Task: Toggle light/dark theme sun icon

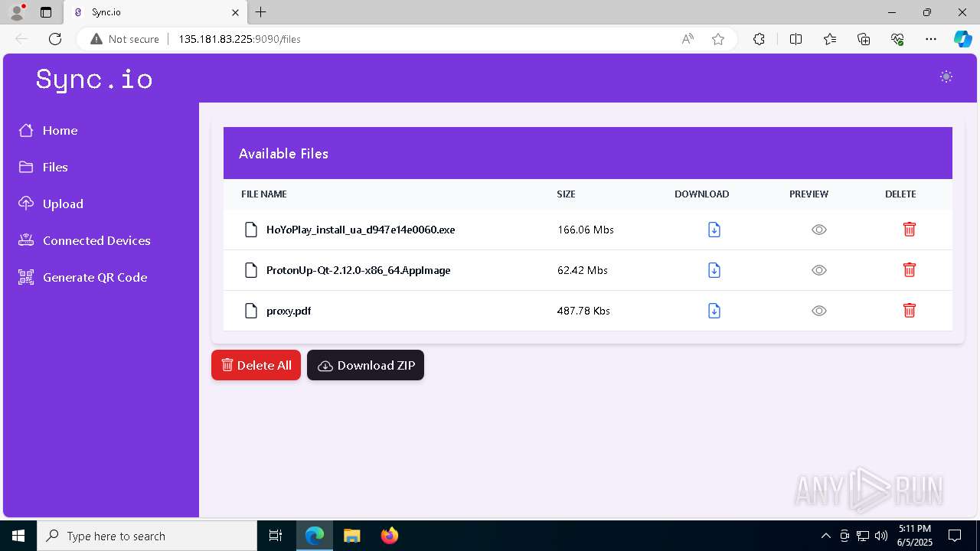Action: (x=946, y=77)
